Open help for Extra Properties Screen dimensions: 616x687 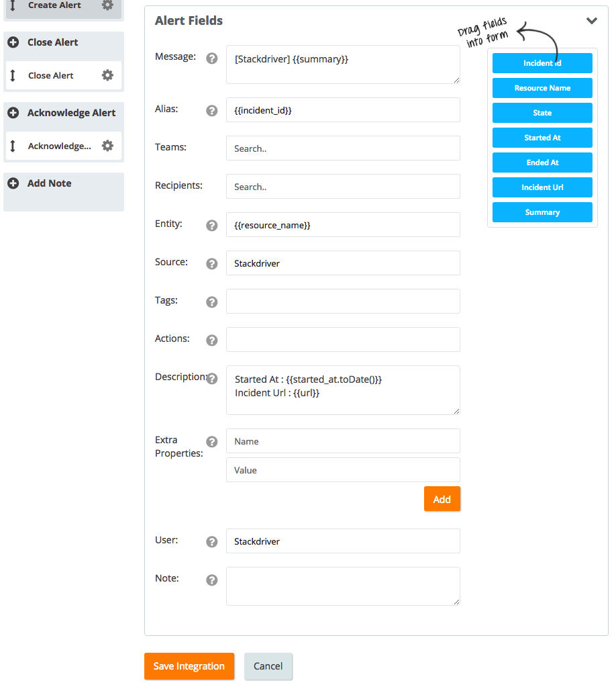point(211,442)
